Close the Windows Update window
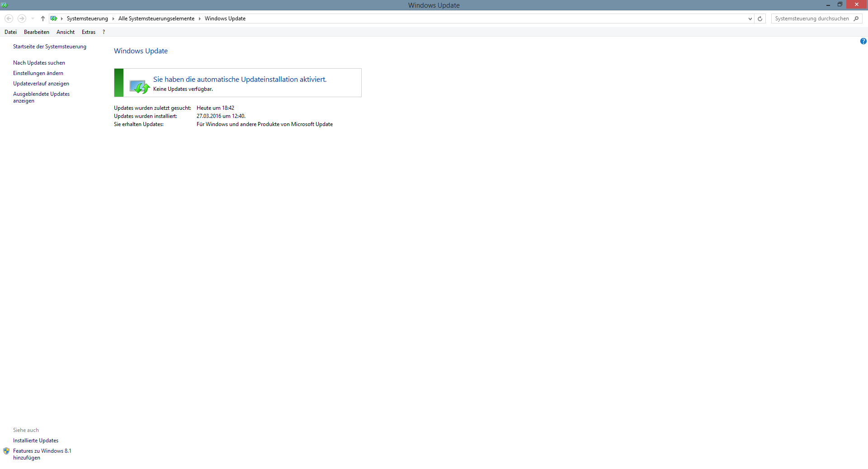 (857, 5)
